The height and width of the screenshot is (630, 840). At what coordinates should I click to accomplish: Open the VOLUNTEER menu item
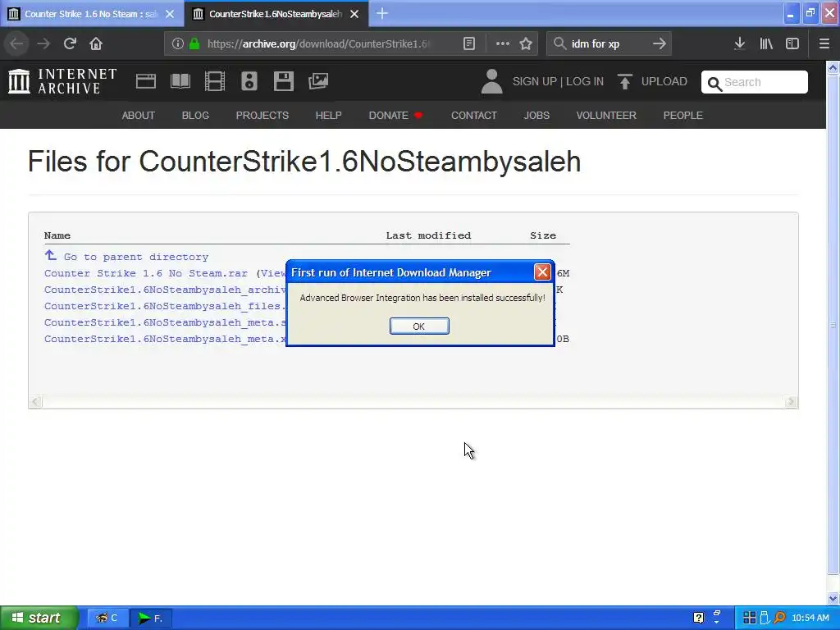(x=606, y=115)
